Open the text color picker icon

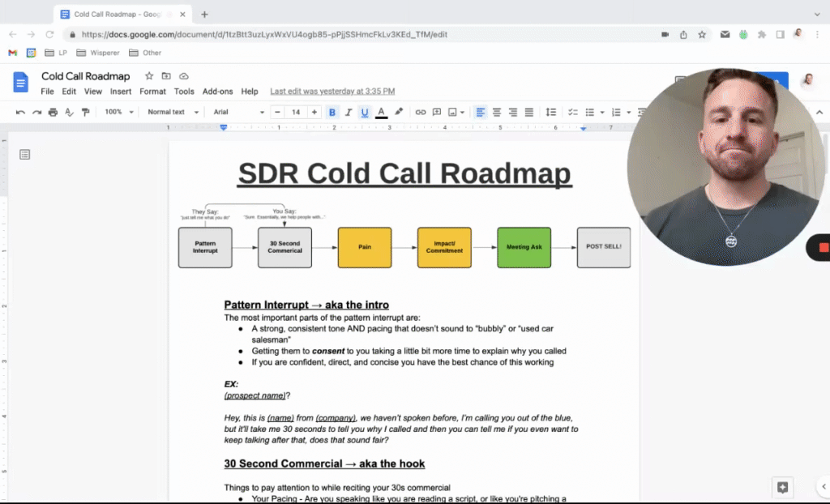(x=381, y=112)
